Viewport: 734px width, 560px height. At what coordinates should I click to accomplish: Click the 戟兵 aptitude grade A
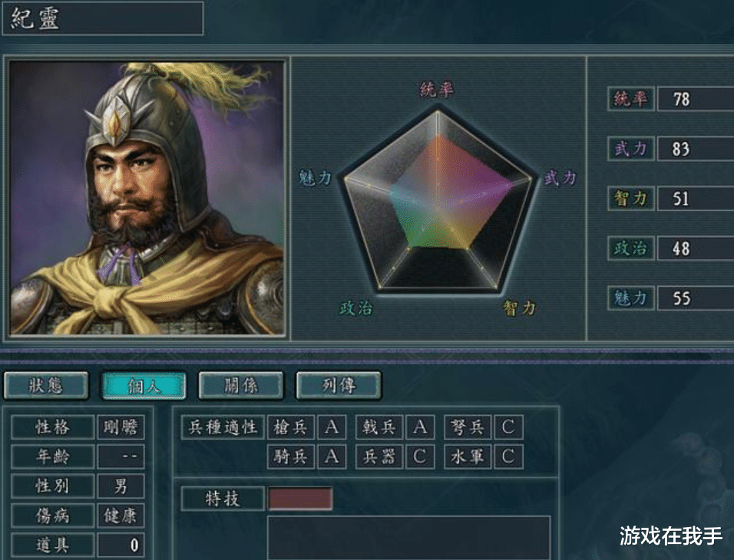click(x=421, y=427)
